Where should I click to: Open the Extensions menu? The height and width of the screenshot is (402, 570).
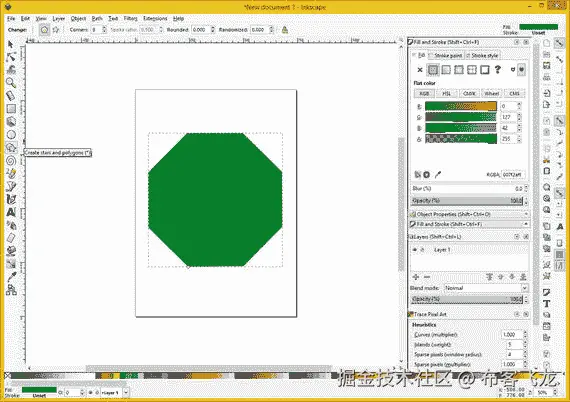tap(155, 19)
